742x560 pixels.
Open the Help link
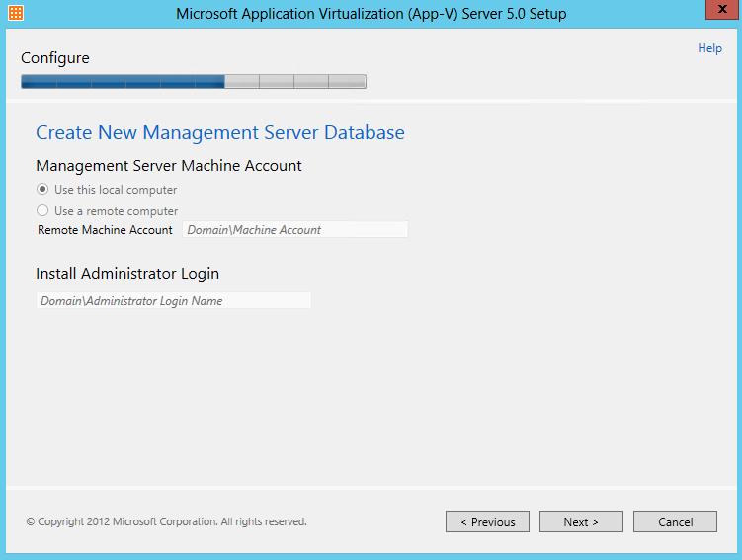click(x=709, y=48)
